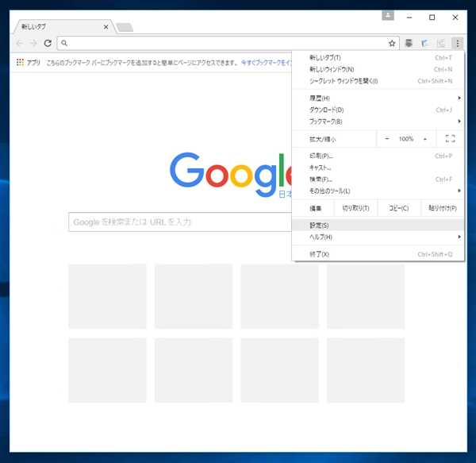This screenshot has width=476, height=463.
Task: Expand the その他のツール(L) submenu
Action: click(x=378, y=191)
